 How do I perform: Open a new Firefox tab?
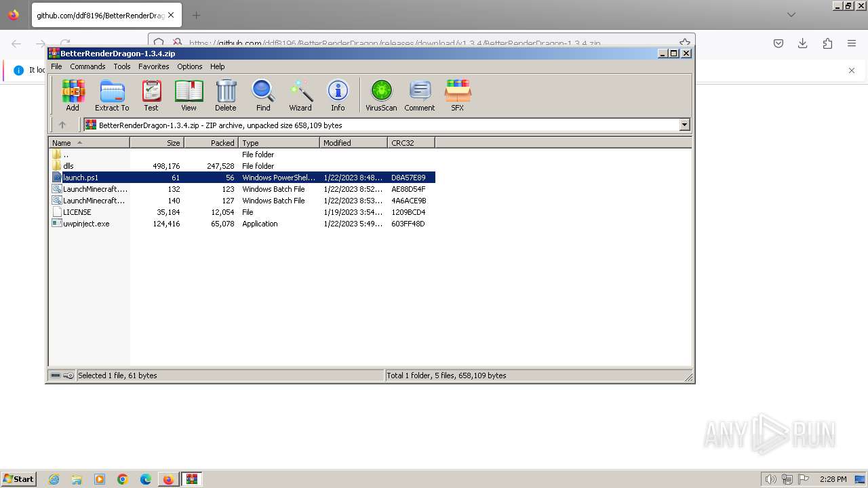(x=196, y=15)
